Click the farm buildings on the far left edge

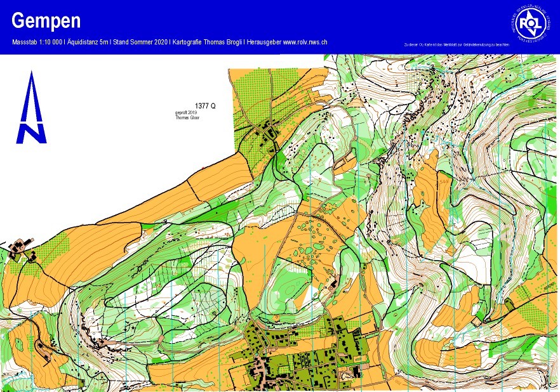coord(22,249)
